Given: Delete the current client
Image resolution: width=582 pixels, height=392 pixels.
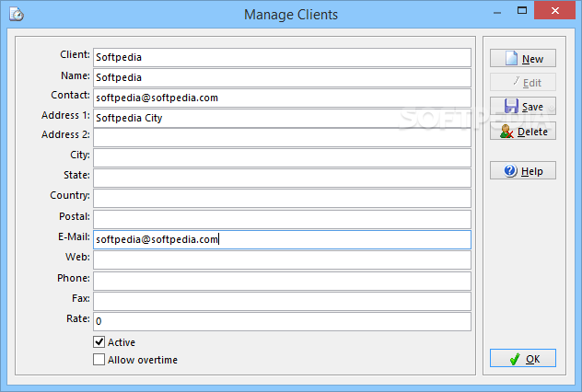Looking at the screenshot, I should tap(523, 131).
